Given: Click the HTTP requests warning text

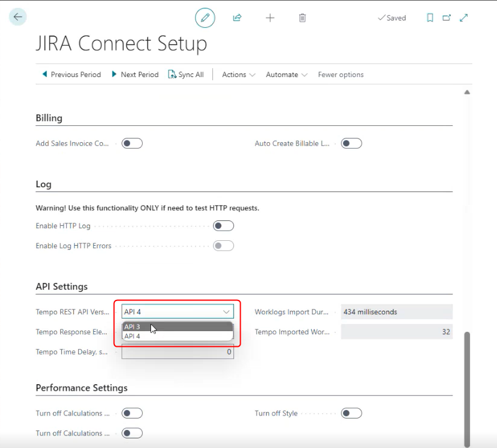Looking at the screenshot, I should [x=147, y=208].
